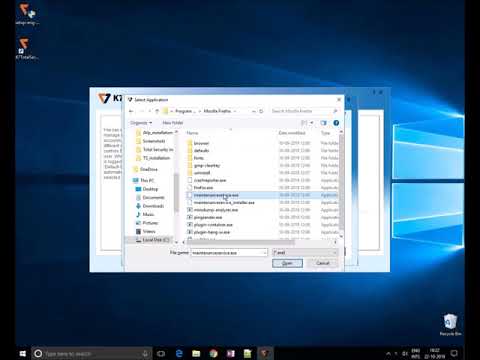Viewport: 480px width, 360px height.
Task: Select the browser folder
Action: click(201, 143)
